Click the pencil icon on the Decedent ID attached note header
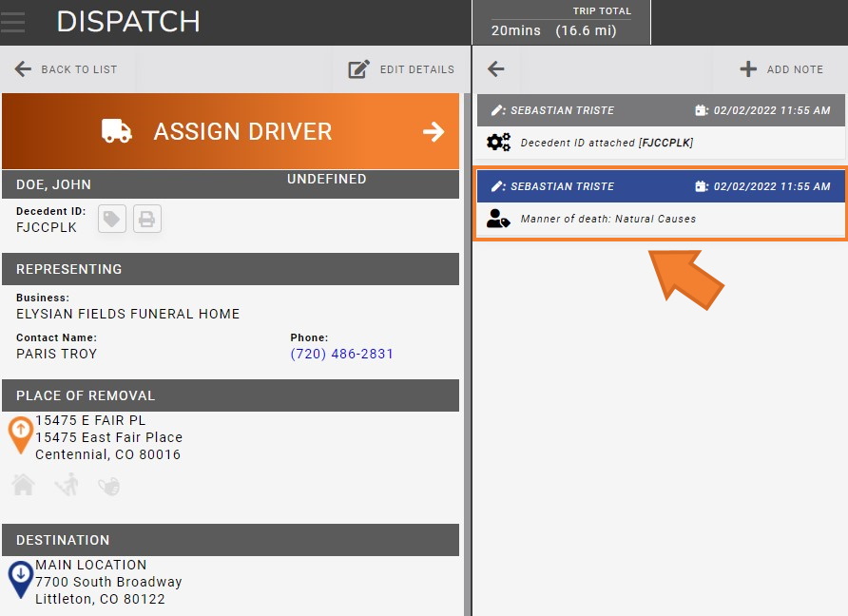 [496, 110]
